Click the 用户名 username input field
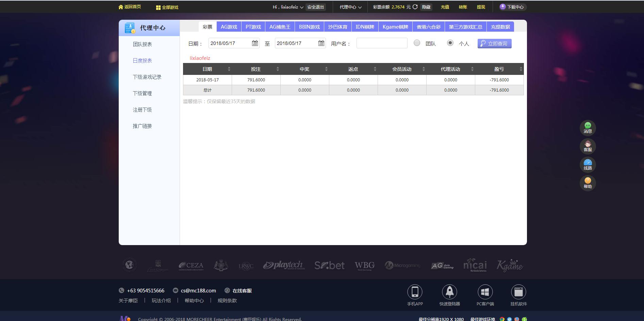The height and width of the screenshot is (321, 644). click(x=381, y=43)
